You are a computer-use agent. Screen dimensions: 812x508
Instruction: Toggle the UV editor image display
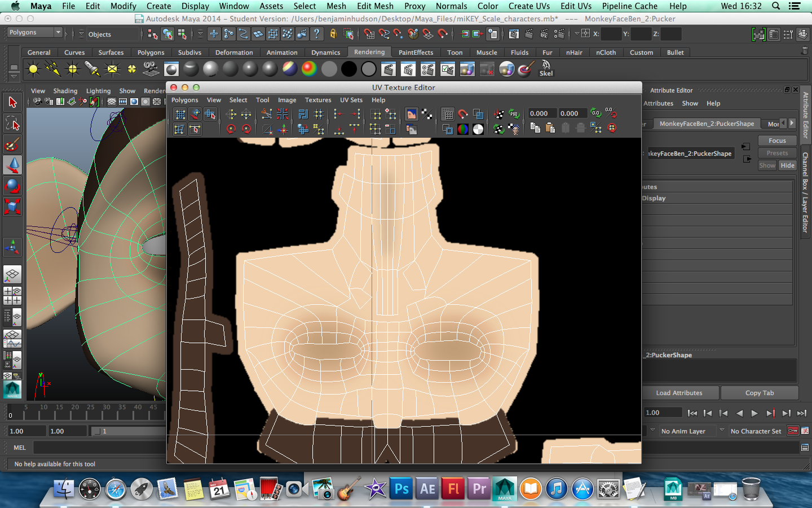(x=411, y=114)
